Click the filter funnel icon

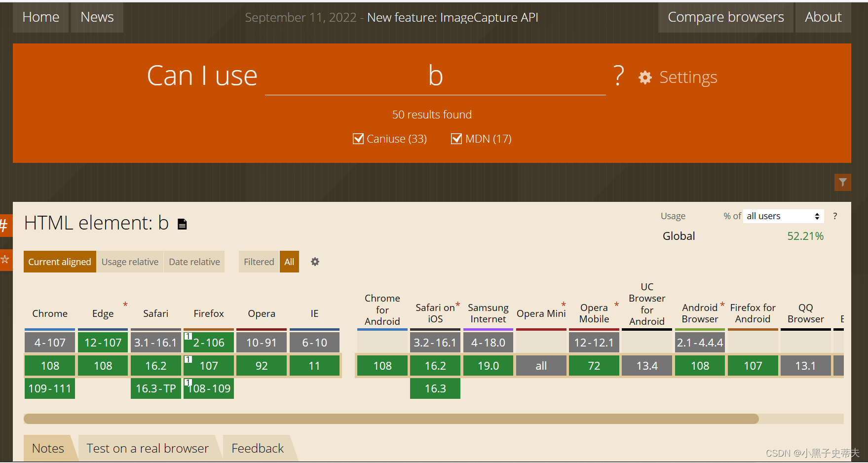coord(843,182)
